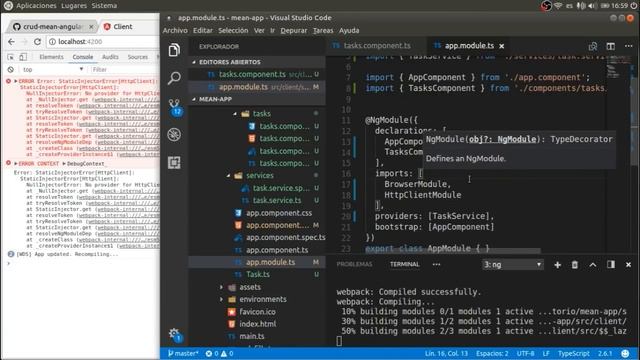The height and width of the screenshot is (360, 640).
Task: Open app.component.css in the explorer
Action: [x=279, y=213]
